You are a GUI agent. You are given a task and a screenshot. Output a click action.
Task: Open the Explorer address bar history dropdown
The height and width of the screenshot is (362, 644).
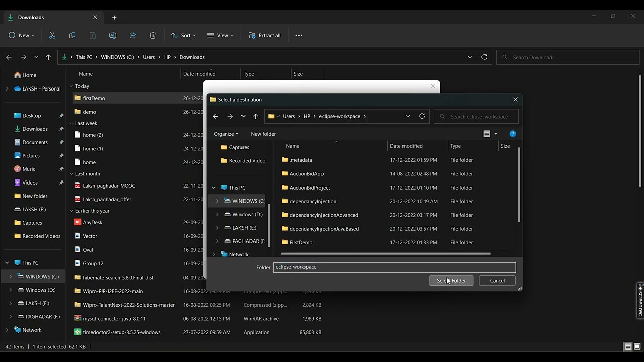470,57
